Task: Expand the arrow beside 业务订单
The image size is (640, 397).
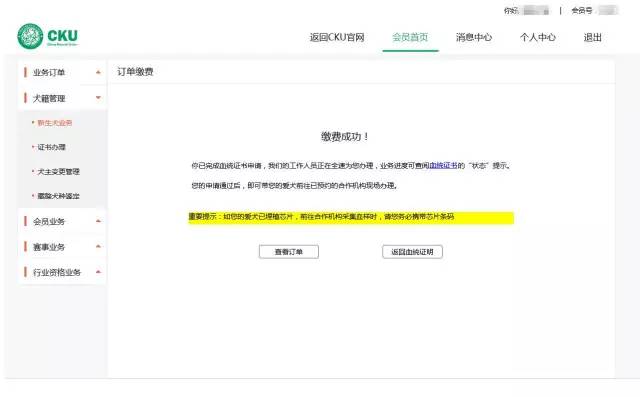Action: [98, 72]
